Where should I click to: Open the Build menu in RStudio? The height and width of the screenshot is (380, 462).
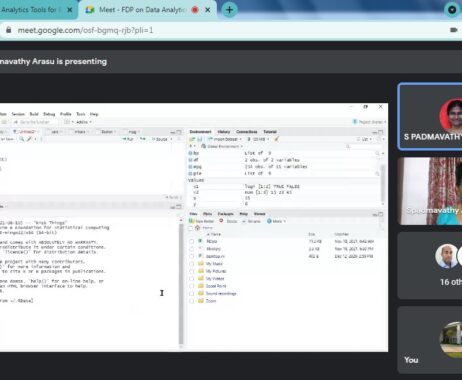click(x=34, y=114)
